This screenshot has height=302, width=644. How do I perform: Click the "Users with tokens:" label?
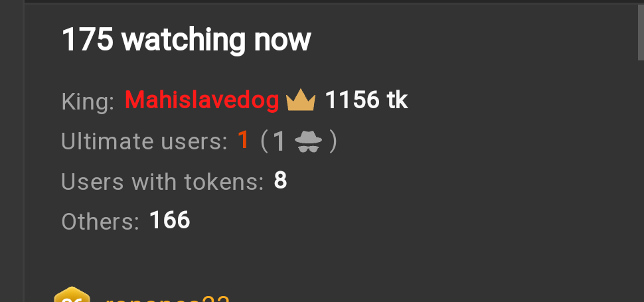pyautogui.click(x=162, y=181)
